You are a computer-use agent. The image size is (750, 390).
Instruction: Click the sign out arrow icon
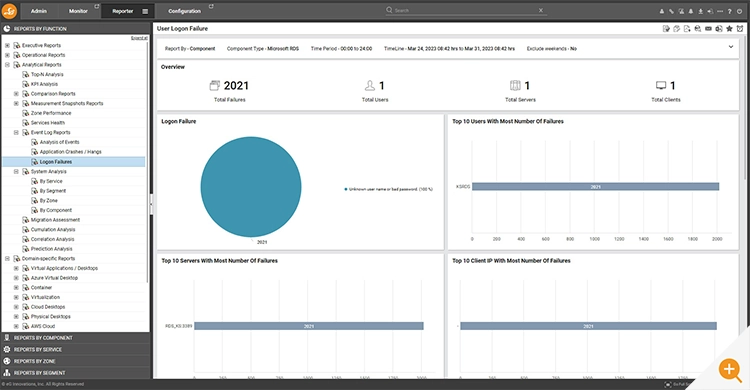[x=710, y=11]
